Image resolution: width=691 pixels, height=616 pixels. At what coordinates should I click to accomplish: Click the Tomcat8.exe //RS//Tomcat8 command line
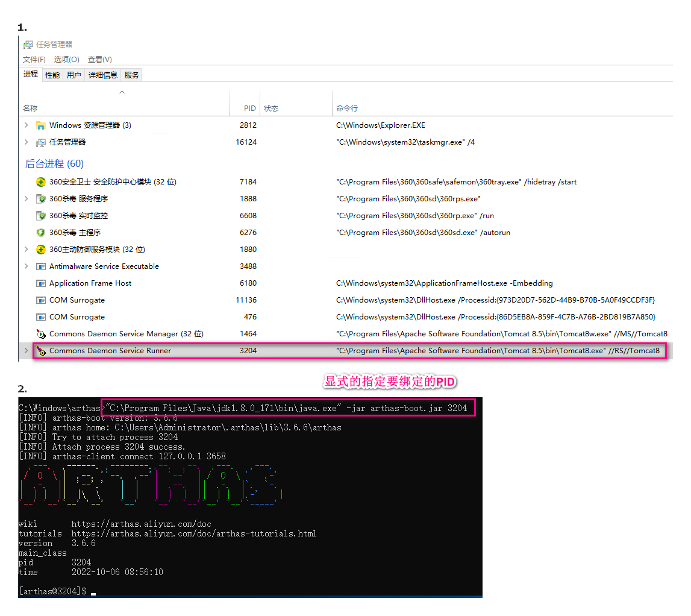[x=498, y=351]
